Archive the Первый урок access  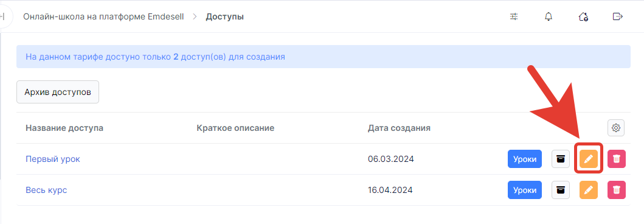pos(561,159)
